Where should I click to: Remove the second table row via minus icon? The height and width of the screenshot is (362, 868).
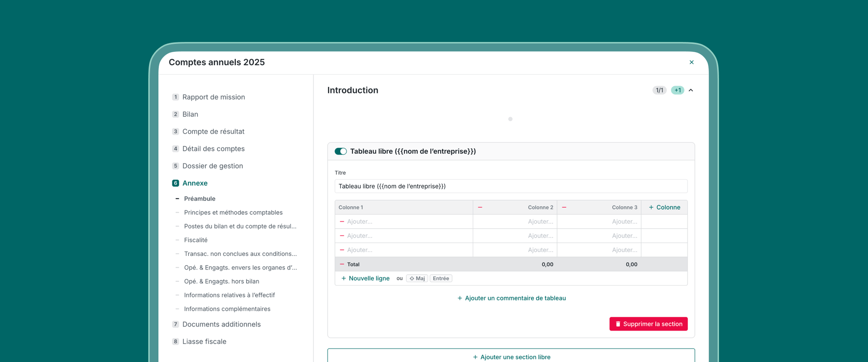click(342, 236)
